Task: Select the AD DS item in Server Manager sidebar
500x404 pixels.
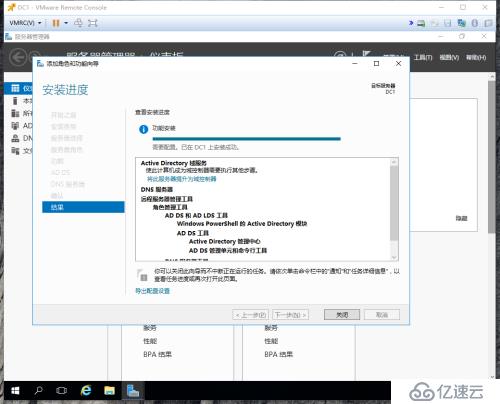Action: pyautogui.click(x=19, y=126)
